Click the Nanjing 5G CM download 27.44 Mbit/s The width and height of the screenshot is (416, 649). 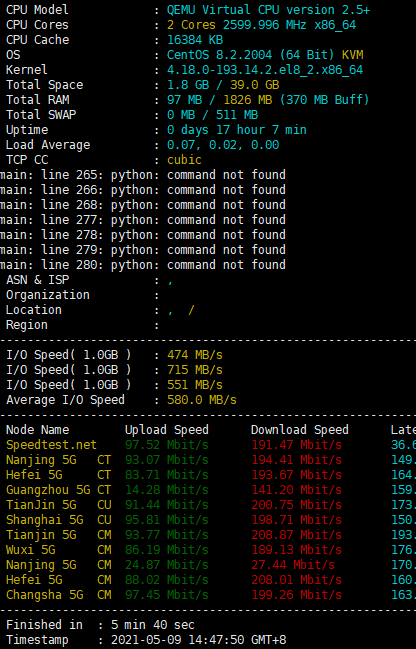tap(293, 565)
